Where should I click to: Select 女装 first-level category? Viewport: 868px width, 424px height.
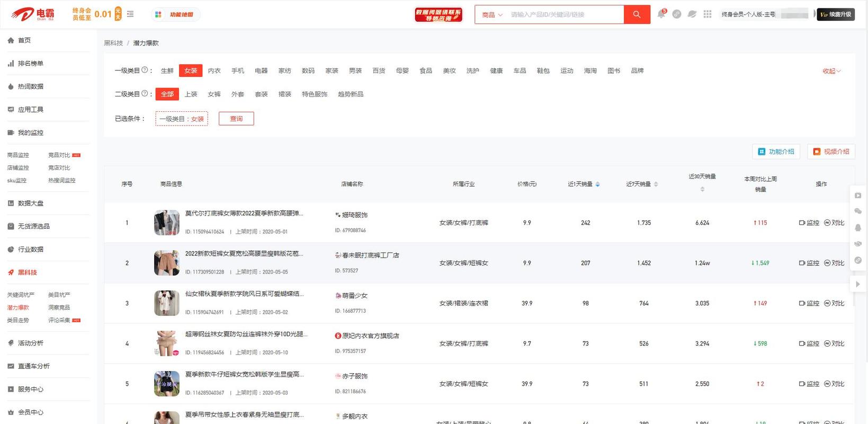coord(191,70)
